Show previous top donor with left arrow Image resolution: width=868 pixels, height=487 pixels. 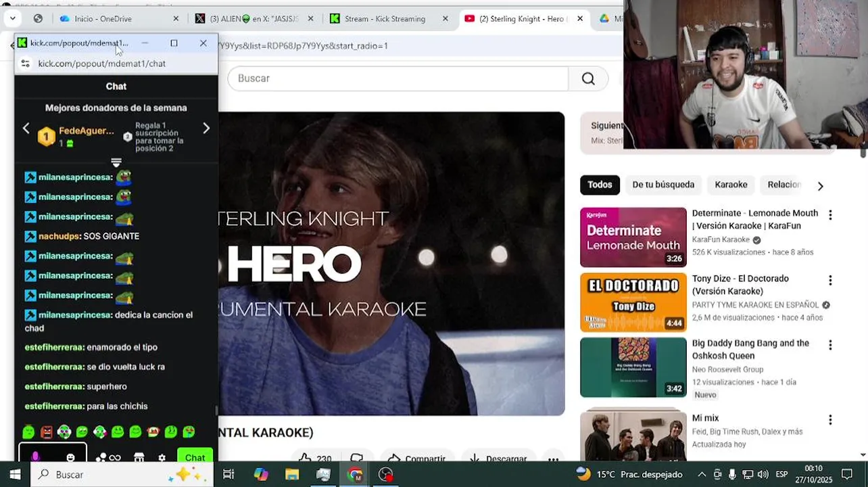click(26, 129)
